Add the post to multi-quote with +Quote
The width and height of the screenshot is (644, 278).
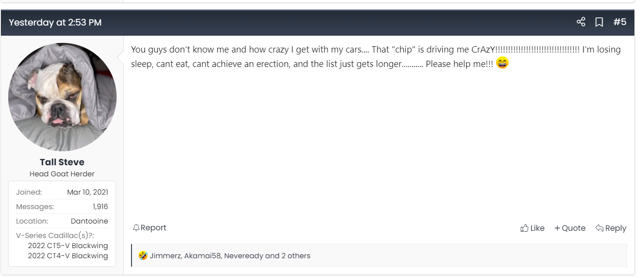tap(570, 228)
